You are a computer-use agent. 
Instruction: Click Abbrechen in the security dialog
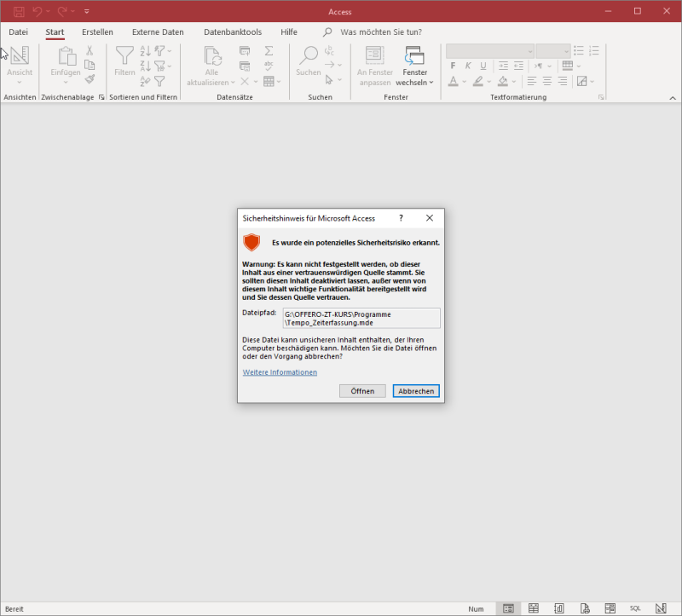pos(416,391)
